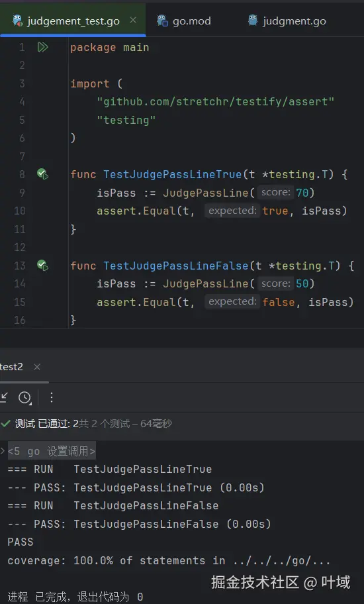Open the go.mod tab
The image size is (364, 604).
coord(184,21)
